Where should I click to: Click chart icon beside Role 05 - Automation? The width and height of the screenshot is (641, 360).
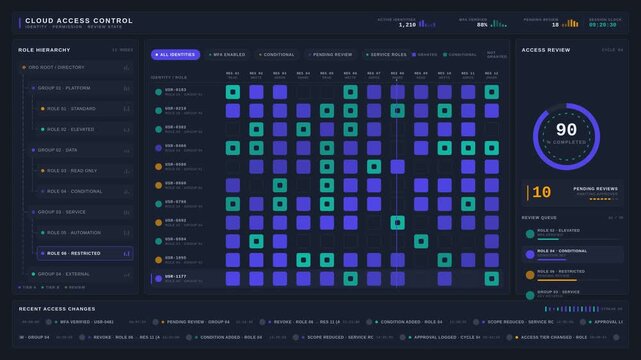point(127,233)
